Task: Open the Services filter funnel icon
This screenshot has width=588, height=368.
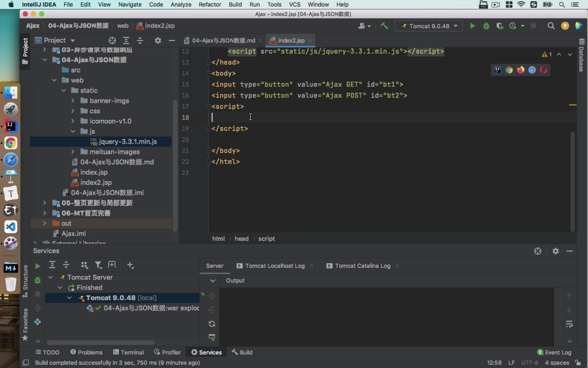Action: point(98,265)
